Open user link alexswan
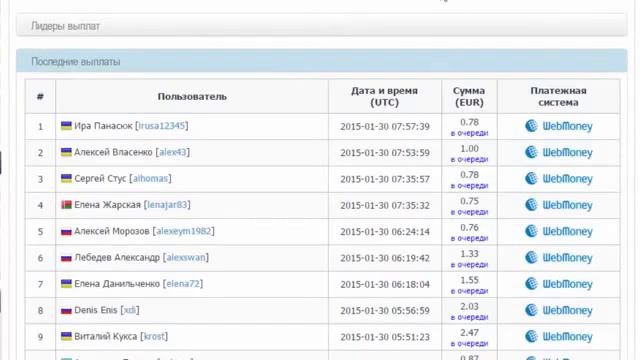The image size is (640, 360). coord(186,258)
